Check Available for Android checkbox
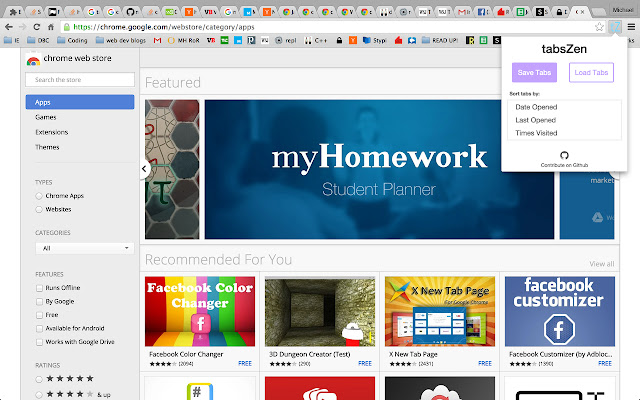This screenshot has width=640, height=400. tap(39, 329)
